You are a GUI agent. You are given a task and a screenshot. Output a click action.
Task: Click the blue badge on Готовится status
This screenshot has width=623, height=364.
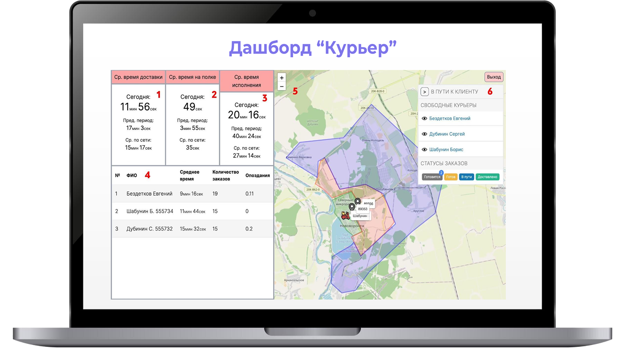coord(441,172)
